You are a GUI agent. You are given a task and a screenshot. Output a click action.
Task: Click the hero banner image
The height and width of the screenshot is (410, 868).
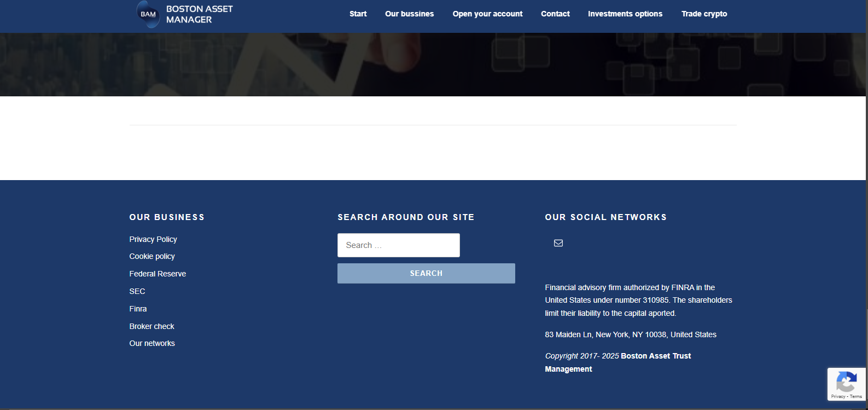(x=433, y=65)
